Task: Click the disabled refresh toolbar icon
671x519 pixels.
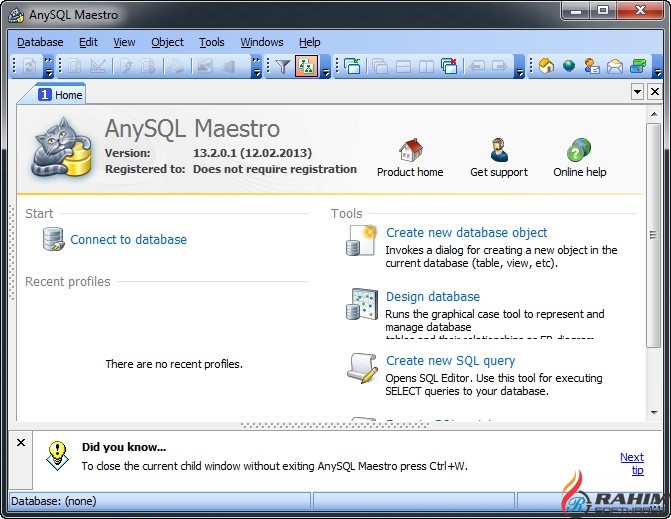Action: pos(29,66)
